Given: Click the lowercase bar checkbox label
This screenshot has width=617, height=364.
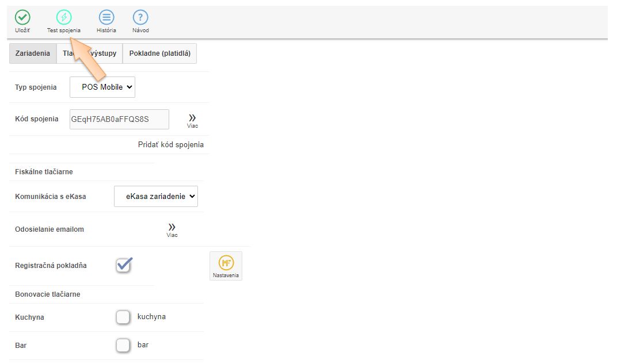Looking at the screenshot, I should click(x=143, y=345).
